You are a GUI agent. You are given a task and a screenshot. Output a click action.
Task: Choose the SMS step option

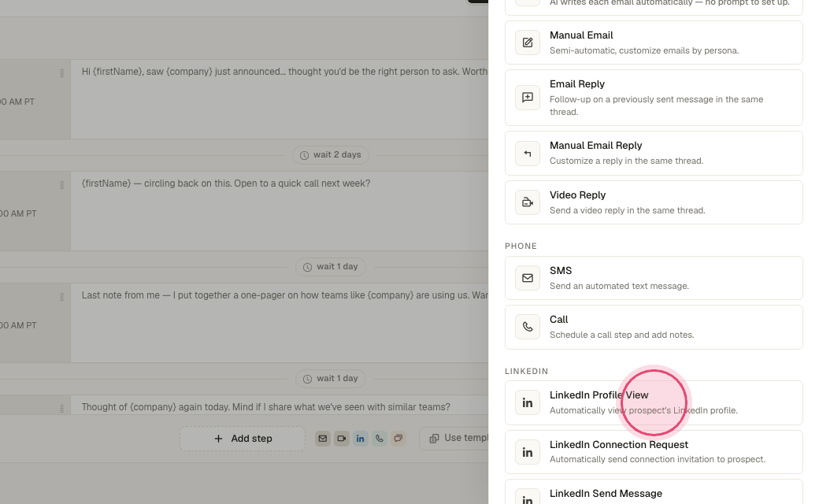[x=654, y=278]
